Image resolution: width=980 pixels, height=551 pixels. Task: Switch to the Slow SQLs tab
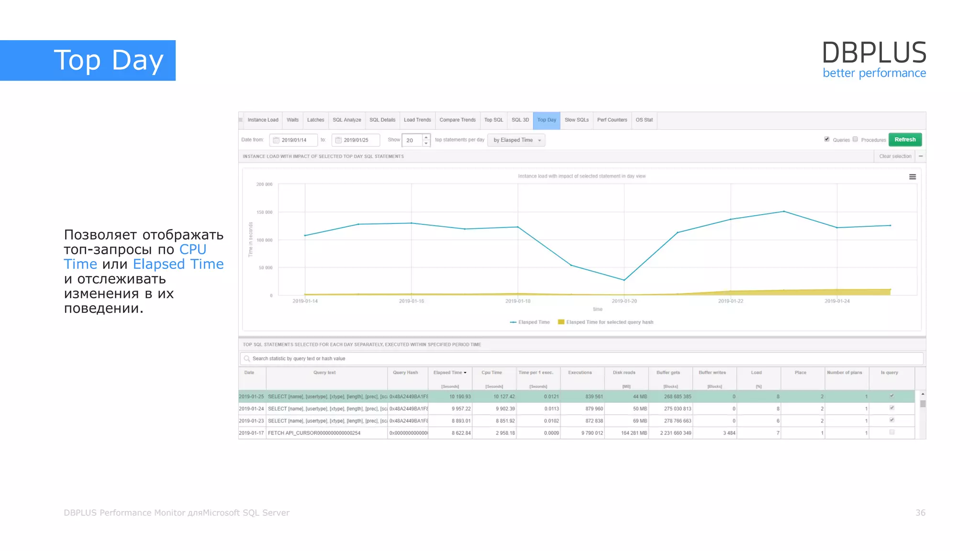(x=576, y=120)
